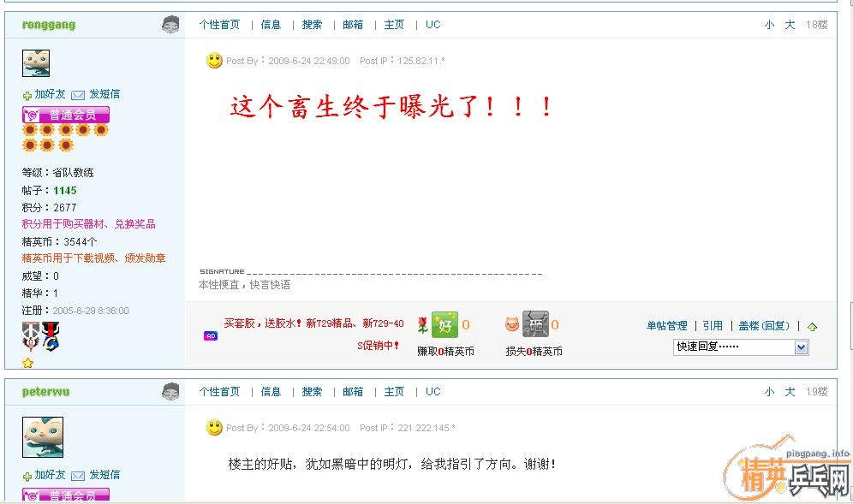This screenshot has width=853, height=504.
Task: Select 邮箱 in ronggang's post header
Action: (353, 25)
